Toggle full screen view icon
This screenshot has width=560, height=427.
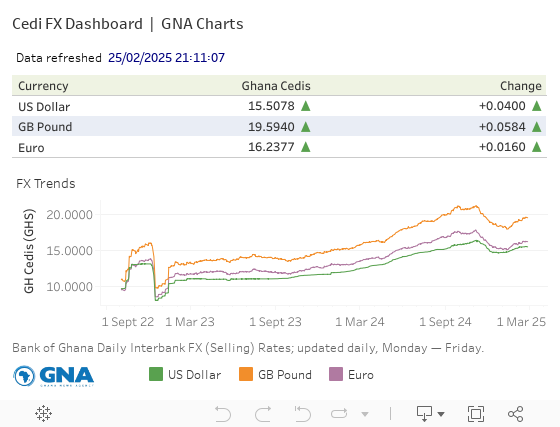(x=476, y=414)
